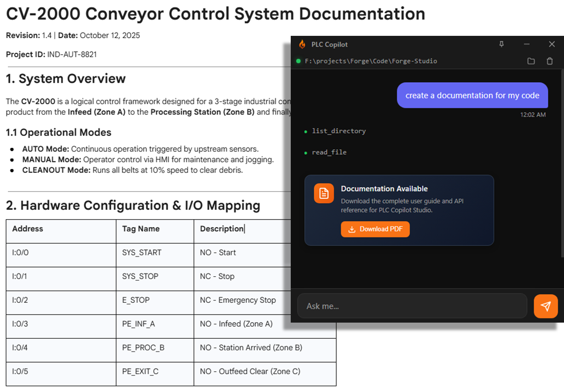Click the Forge-Studio project path
564x392 pixels.
tap(371, 61)
